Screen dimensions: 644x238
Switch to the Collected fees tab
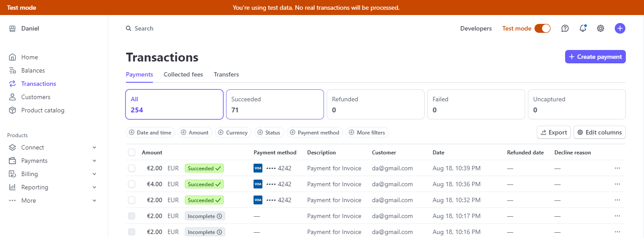(183, 74)
